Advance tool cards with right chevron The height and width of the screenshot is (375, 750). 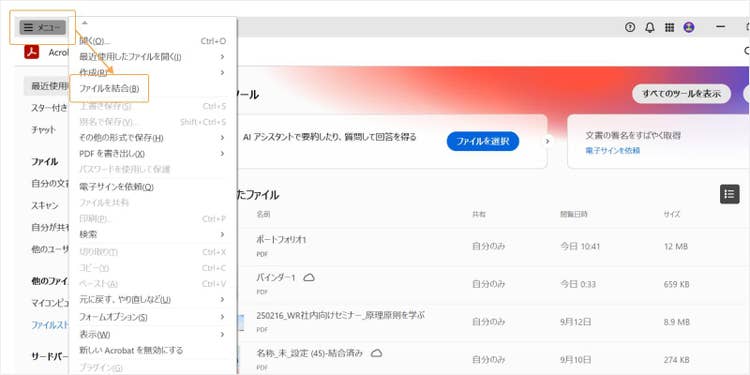[x=547, y=141]
